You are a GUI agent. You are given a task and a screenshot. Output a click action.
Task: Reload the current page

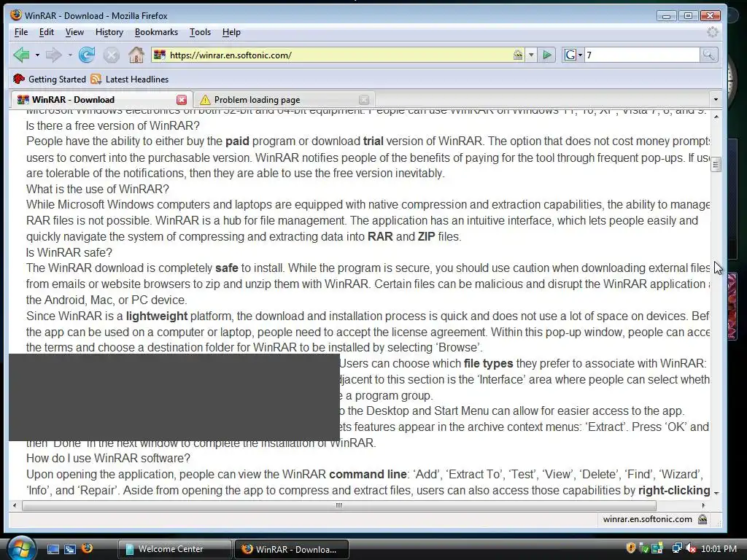point(87,55)
